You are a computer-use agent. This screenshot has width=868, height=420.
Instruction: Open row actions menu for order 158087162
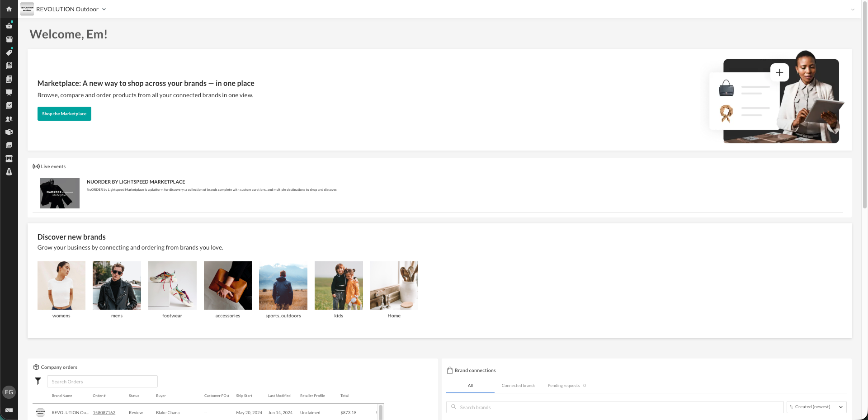377,412
